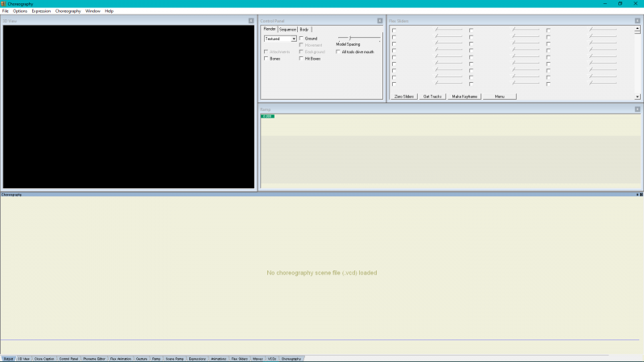Open the Options menu
644x362 pixels.
point(19,11)
